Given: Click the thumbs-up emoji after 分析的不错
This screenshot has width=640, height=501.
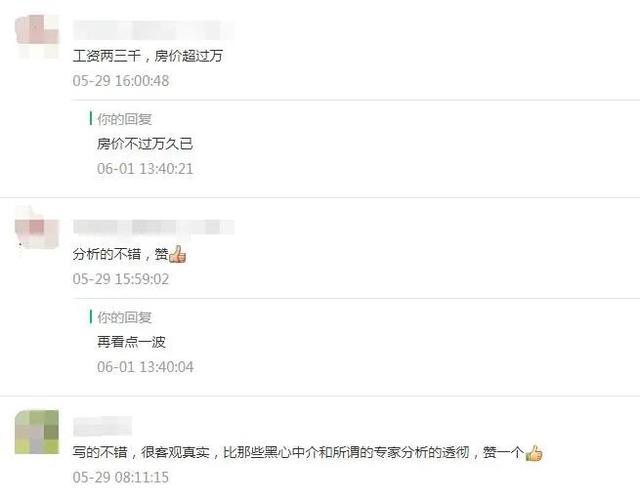Looking at the screenshot, I should pyautogui.click(x=178, y=254).
